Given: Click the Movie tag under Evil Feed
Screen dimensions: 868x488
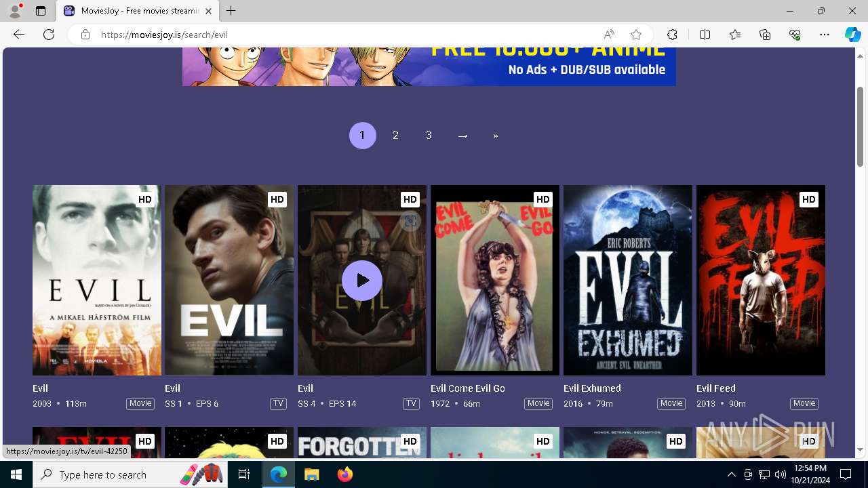Looking at the screenshot, I should pyautogui.click(x=804, y=403).
